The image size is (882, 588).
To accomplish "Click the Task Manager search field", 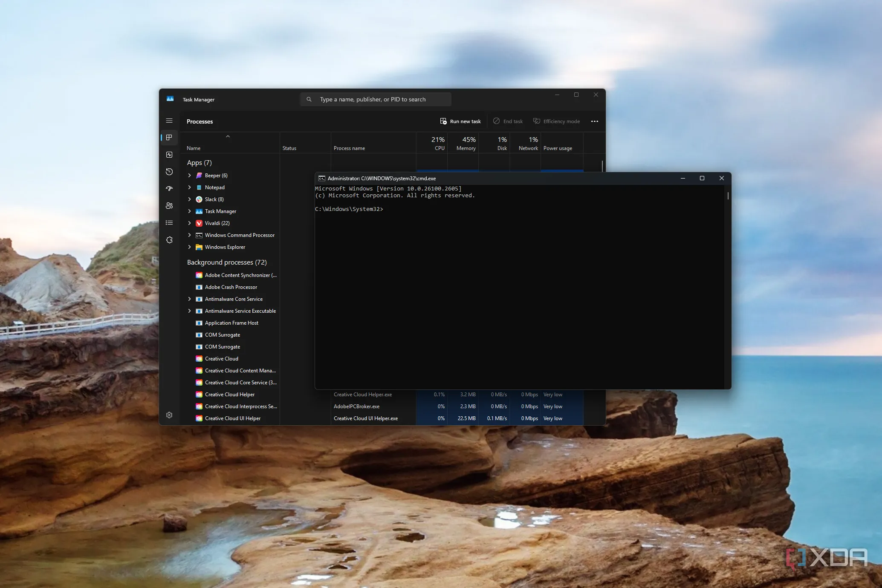I will [x=375, y=99].
